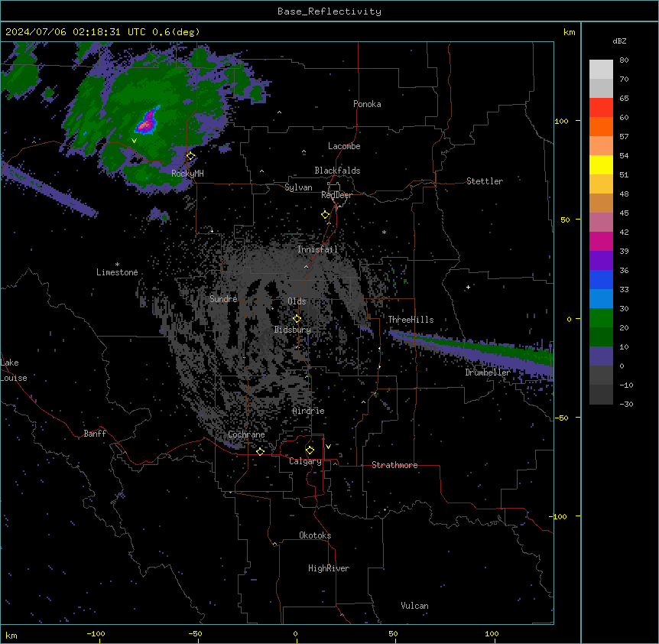Click the Stettler city label
Viewport: 659px width, 644px height.
(485, 181)
